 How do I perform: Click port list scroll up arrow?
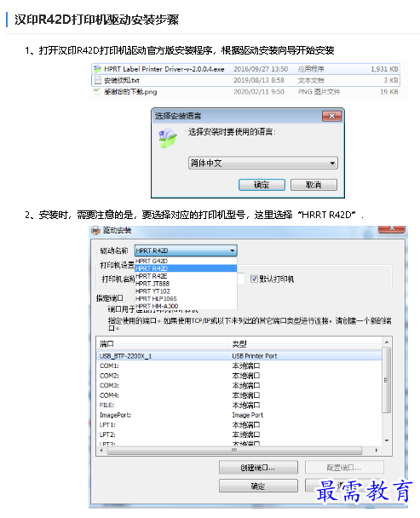tap(387, 342)
